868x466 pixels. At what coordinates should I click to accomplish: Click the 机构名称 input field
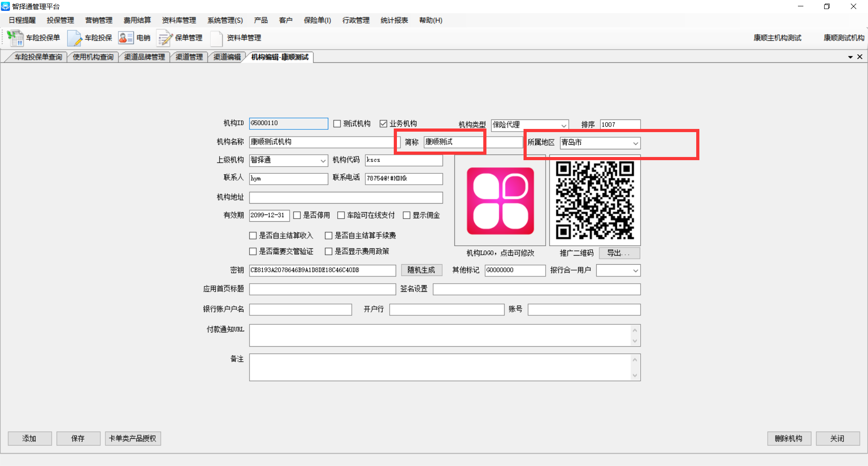324,142
